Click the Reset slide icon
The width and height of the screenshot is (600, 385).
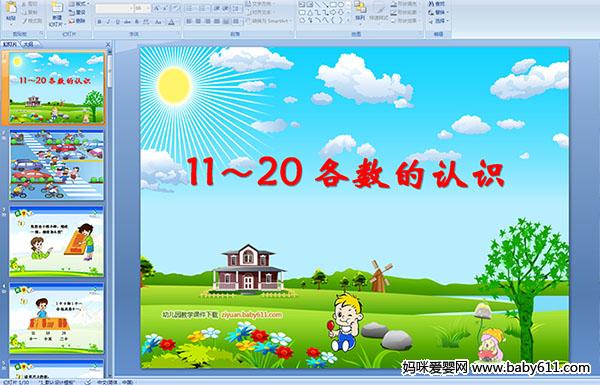72,12
